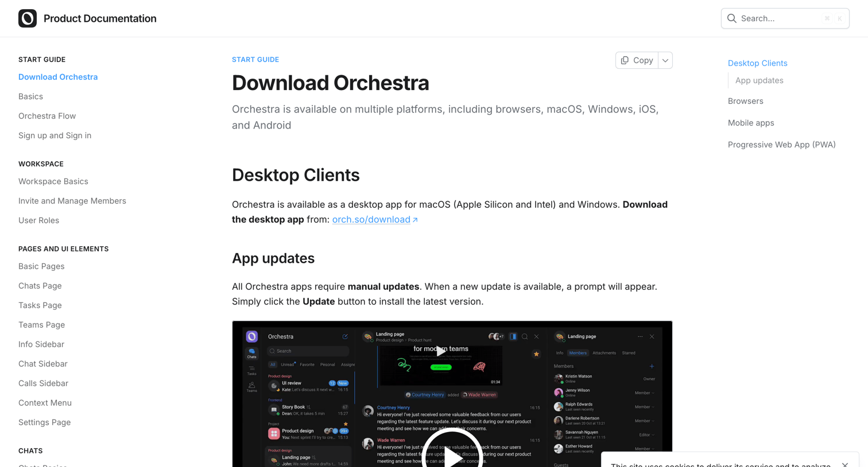Image resolution: width=868 pixels, height=467 pixels.
Task: Focus the Search input field
Action: (x=785, y=18)
